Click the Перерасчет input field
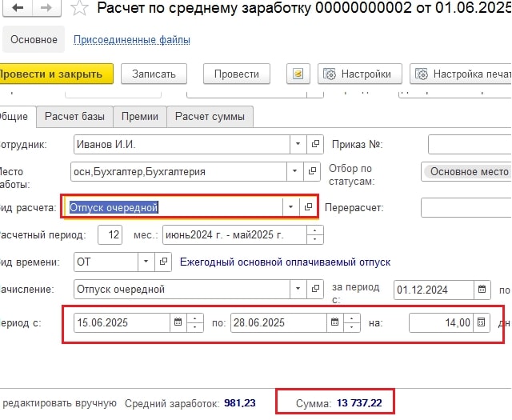 [x=466, y=208]
